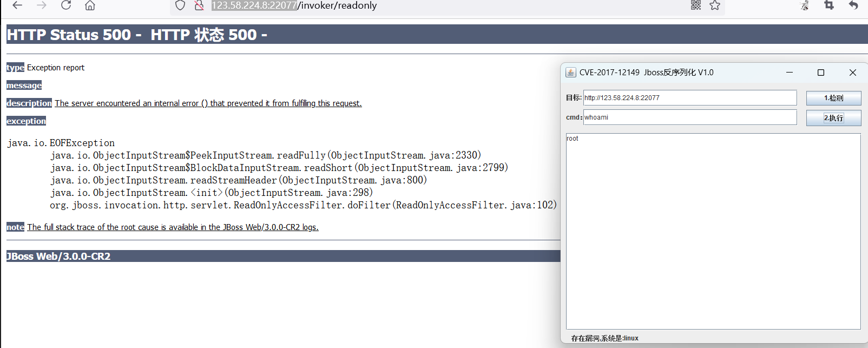The height and width of the screenshot is (348, 868).
Task: Open the screenshot crop tool icon
Action: pyautogui.click(x=829, y=5)
